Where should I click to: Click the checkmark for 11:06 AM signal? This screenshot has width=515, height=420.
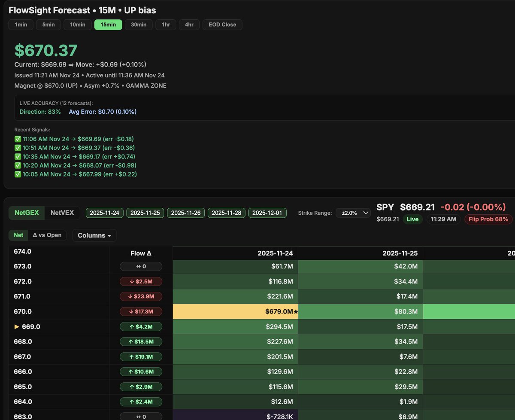[x=18, y=139]
